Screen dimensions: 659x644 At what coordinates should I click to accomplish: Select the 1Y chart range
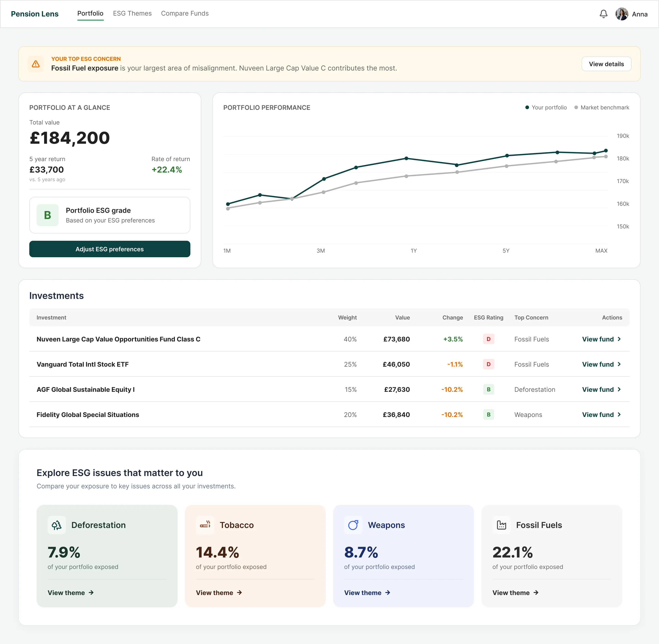(x=413, y=251)
